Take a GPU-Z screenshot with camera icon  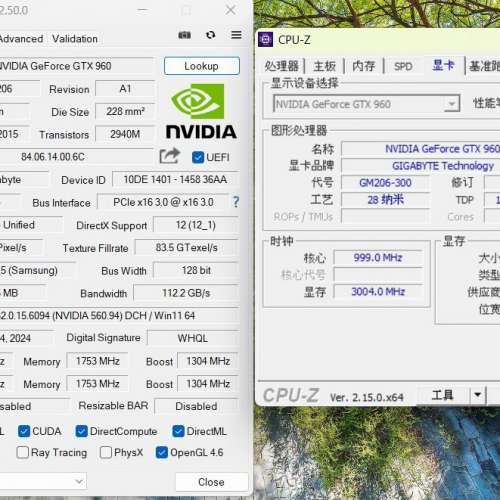(x=184, y=35)
